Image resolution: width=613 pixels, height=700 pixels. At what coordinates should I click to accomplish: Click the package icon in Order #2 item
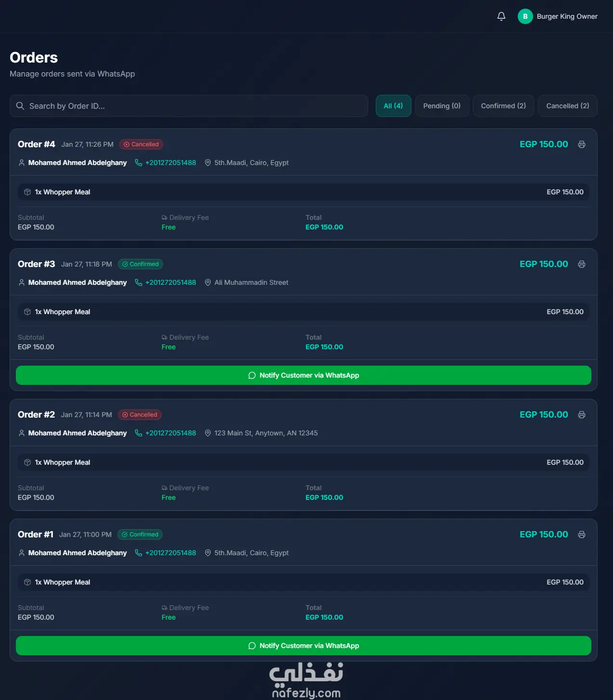(27, 462)
